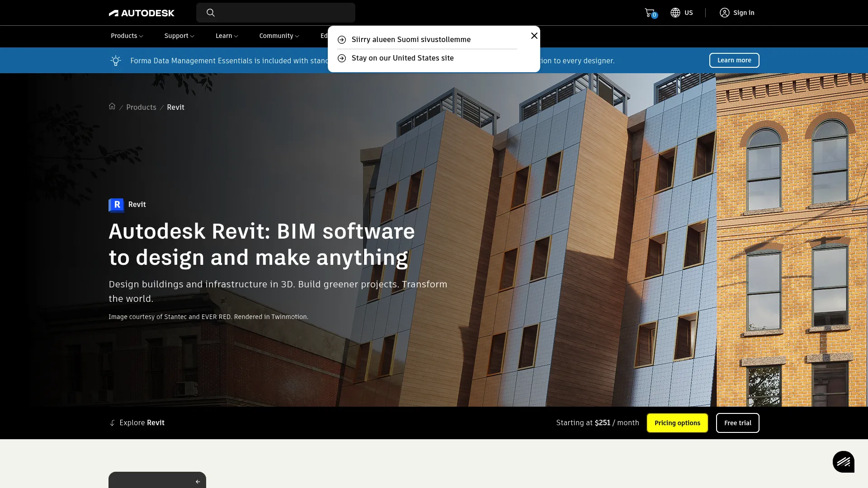Click the Sign in profile icon

point(725,13)
